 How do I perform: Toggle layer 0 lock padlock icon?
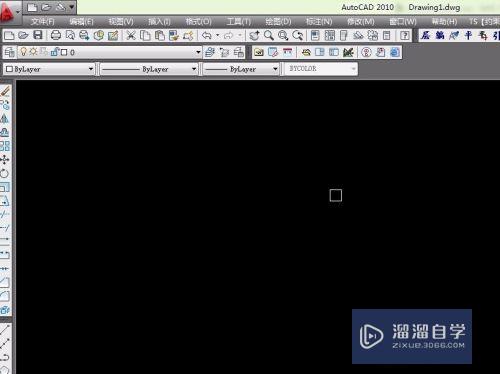coord(54,52)
